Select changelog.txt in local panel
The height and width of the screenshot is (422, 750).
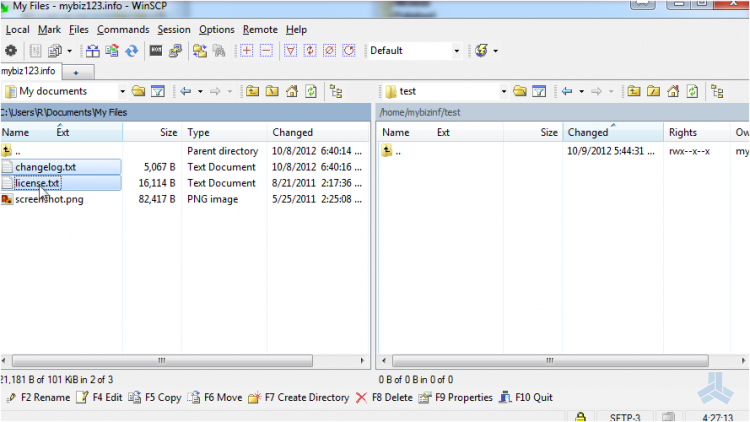tap(45, 167)
